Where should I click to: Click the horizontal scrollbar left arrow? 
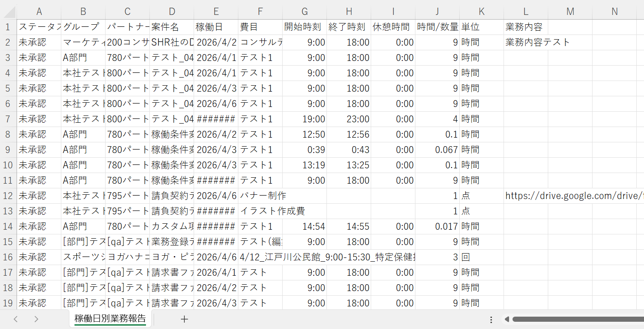[507, 319]
